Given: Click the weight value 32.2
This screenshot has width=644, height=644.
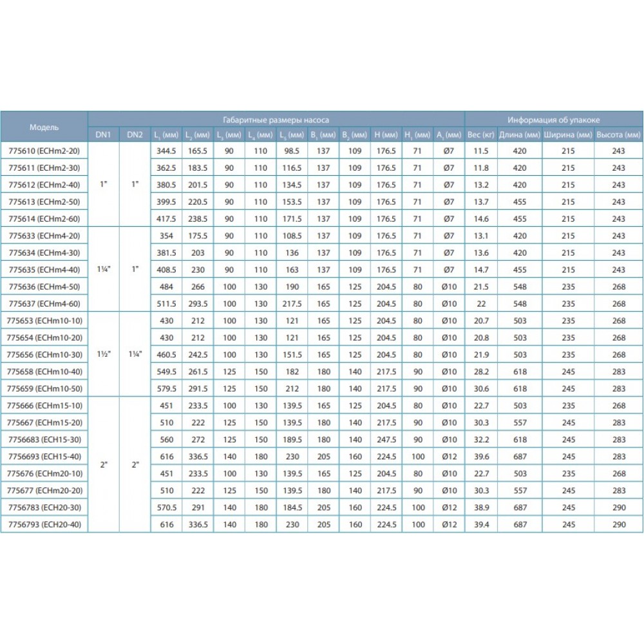Looking at the screenshot, I should tap(481, 439).
